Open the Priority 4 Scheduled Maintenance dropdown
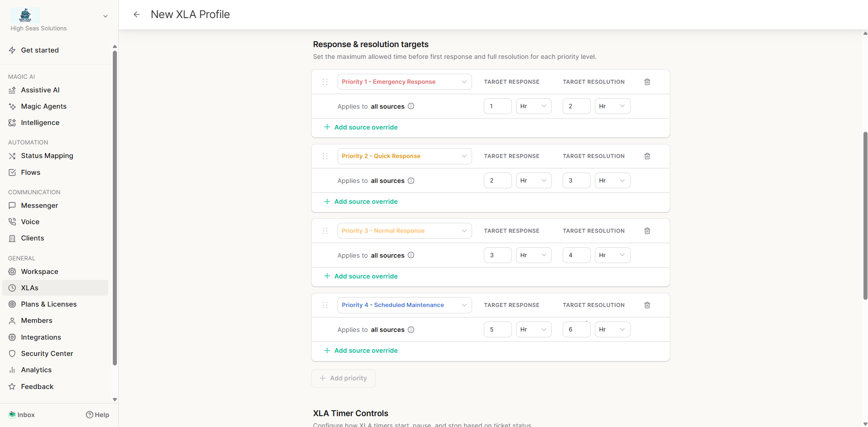Viewport: 868px width, 427px height. [405, 305]
